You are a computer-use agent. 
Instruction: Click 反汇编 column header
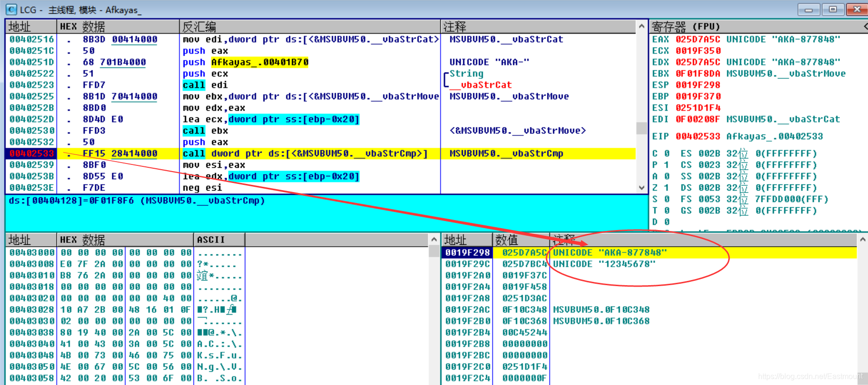pos(310,27)
